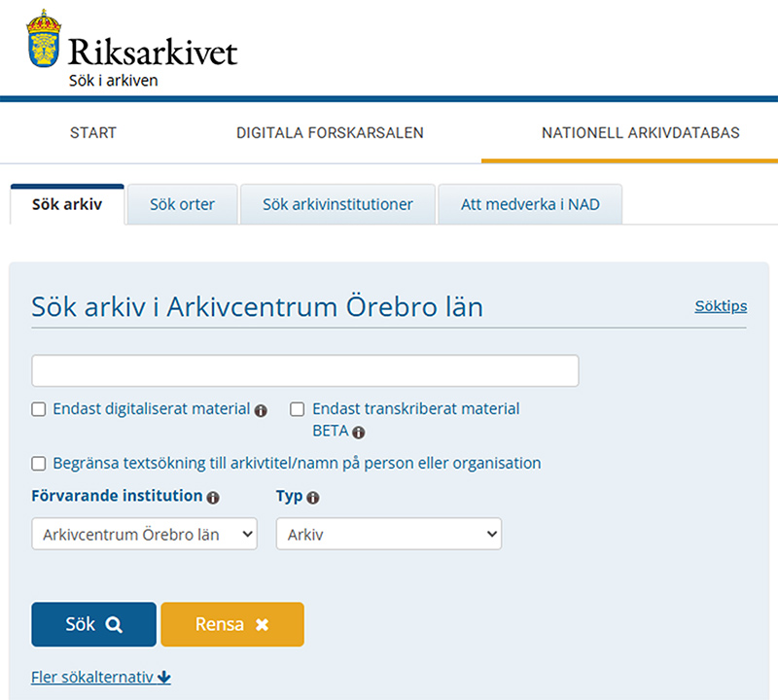Image resolution: width=778 pixels, height=700 pixels.
Task: Click the Riksarkivet title text
Action: (153, 52)
